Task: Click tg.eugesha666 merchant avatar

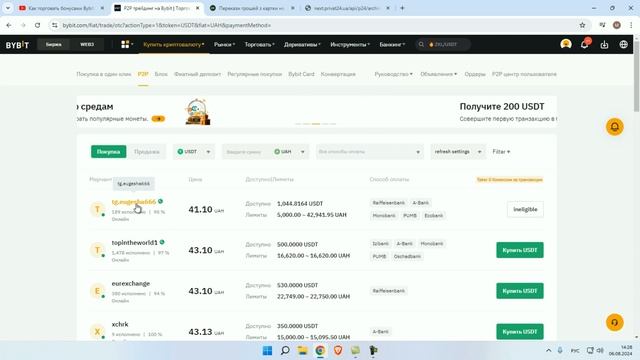Action: [x=97, y=209]
